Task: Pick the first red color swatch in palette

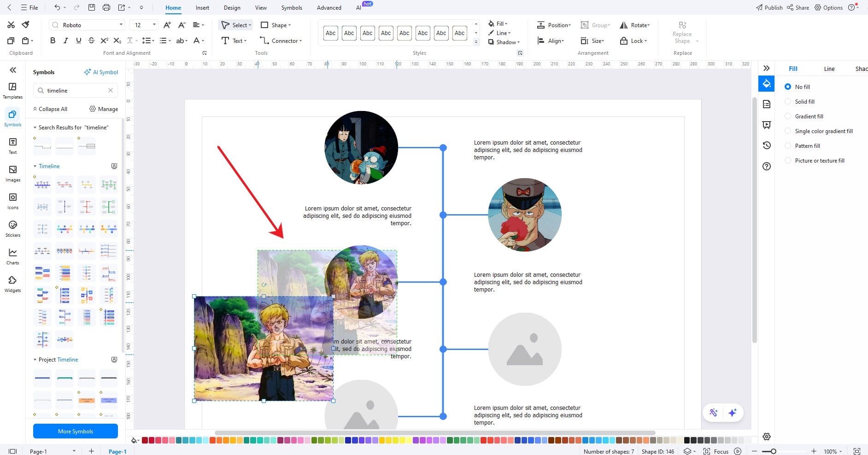Action: coord(145,440)
